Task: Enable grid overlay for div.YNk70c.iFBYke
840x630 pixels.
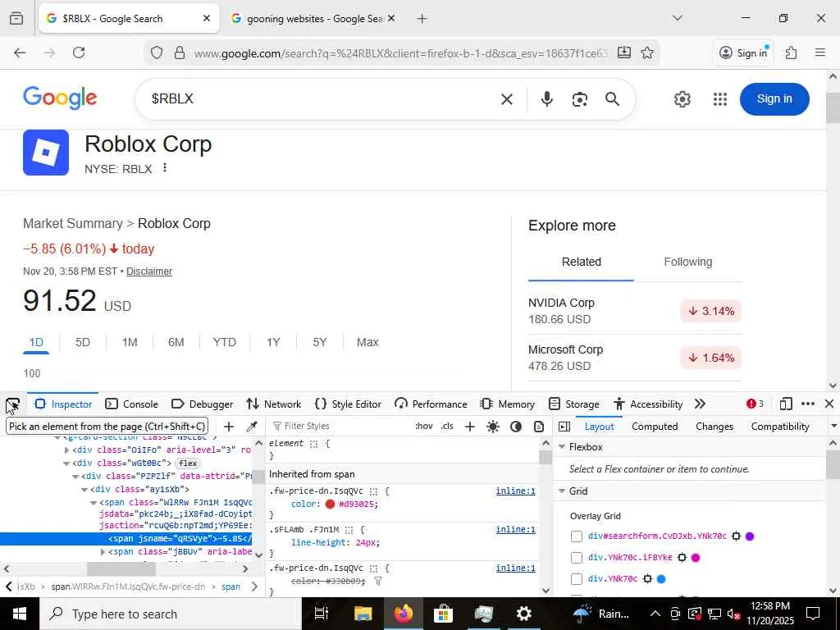Action: (x=577, y=558)
